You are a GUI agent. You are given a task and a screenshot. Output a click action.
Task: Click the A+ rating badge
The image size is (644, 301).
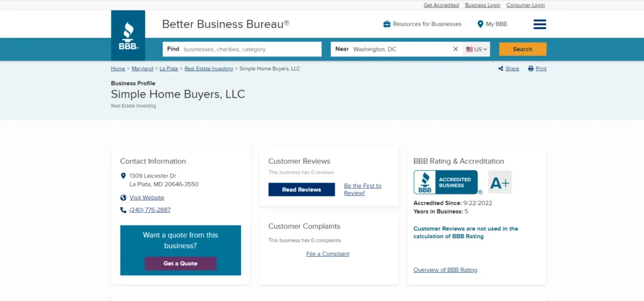pyautogui.click(x=500, y=183)
